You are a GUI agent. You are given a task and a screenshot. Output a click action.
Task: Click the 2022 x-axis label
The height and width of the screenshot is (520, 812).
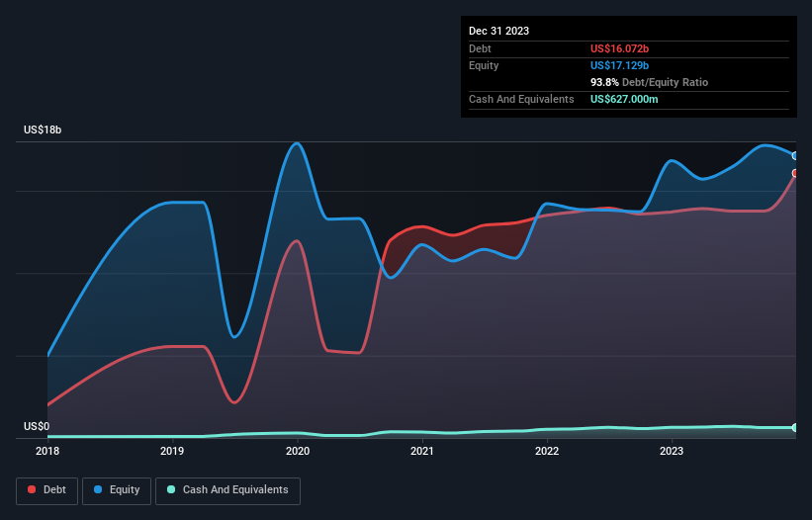point(547,451)
